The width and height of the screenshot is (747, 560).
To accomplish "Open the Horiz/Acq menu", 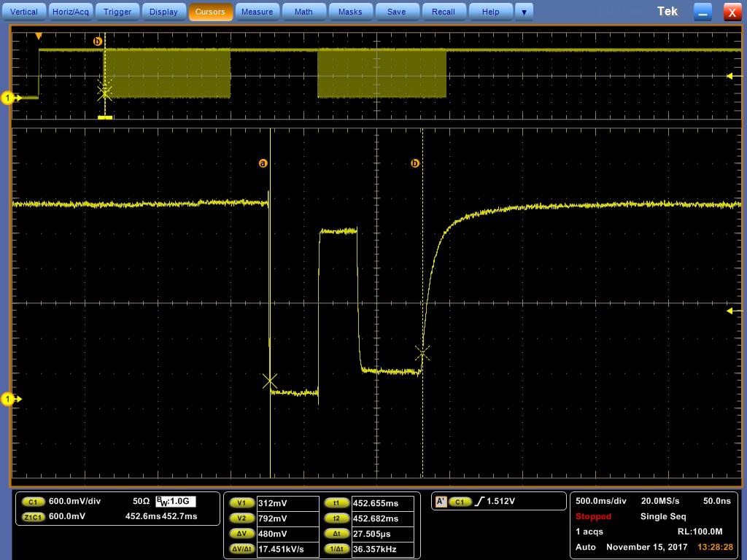I will pos(71,12).
